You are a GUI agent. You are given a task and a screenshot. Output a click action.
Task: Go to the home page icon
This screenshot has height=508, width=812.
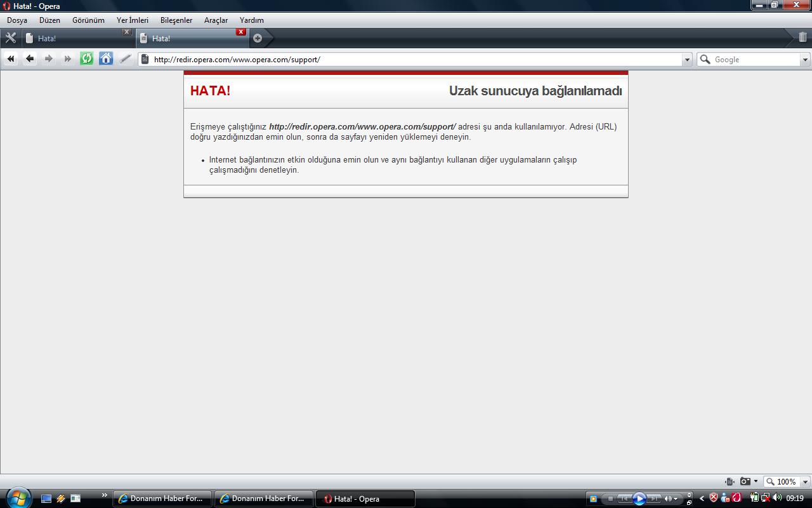(x=106, y=59)
